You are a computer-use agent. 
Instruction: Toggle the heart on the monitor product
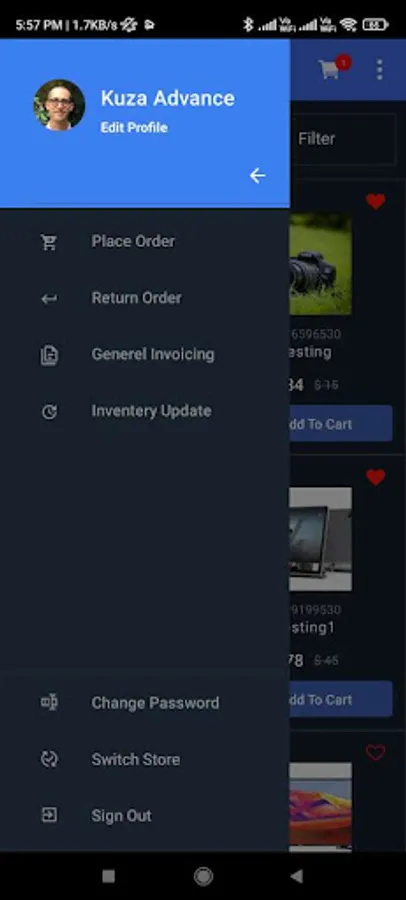376,477
